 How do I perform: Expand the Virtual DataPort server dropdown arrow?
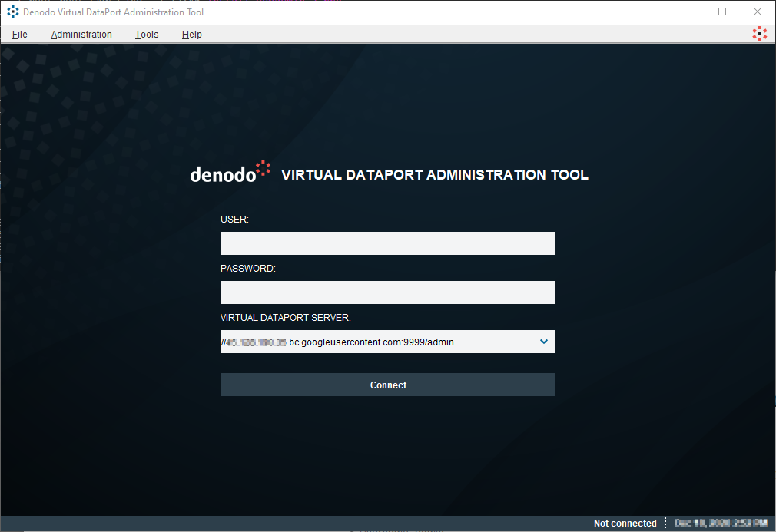click(544, 342)
